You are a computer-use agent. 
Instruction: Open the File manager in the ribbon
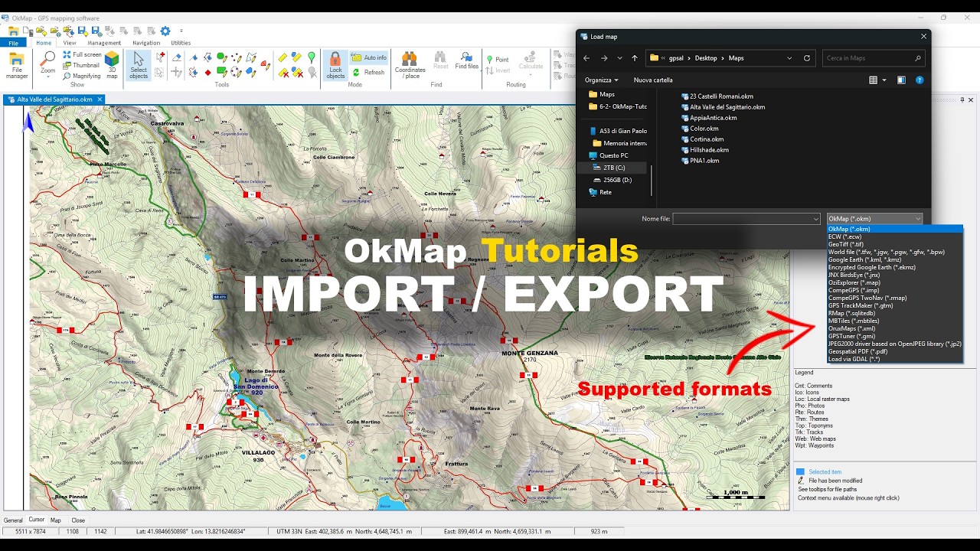point(17,65)
